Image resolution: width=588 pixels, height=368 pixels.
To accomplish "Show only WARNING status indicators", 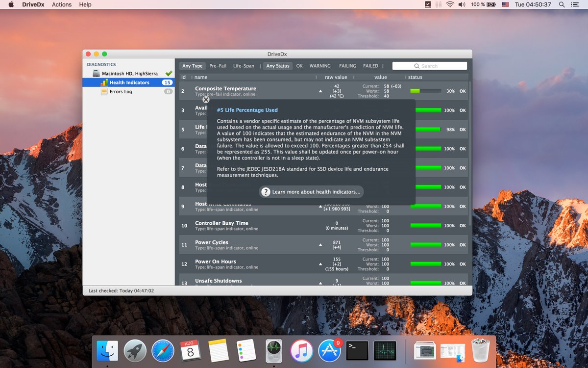I will pyautogui.click(x=320, y=66).
